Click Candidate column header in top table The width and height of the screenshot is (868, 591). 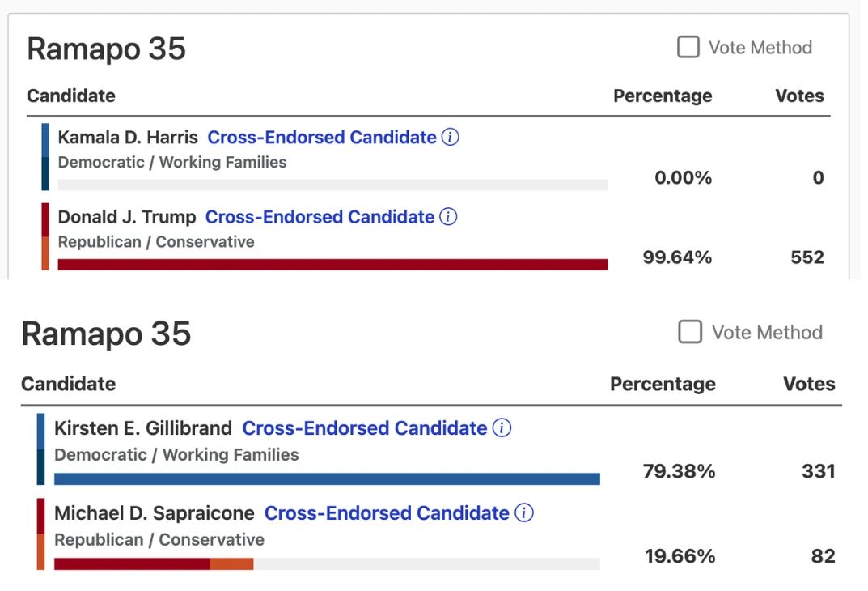tap(71, 96)
